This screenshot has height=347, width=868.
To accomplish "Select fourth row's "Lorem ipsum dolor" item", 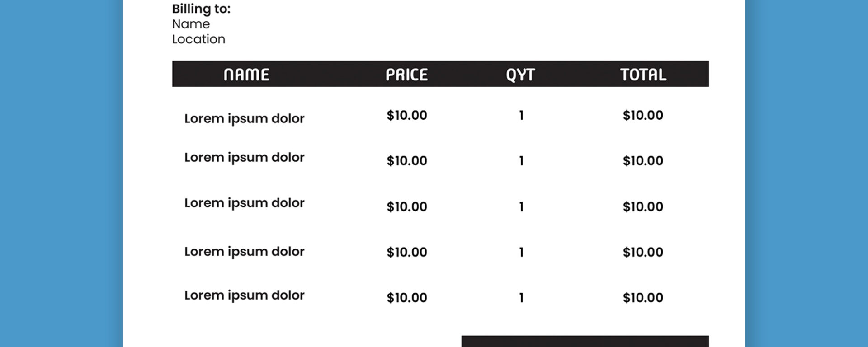I will [244, 251].
